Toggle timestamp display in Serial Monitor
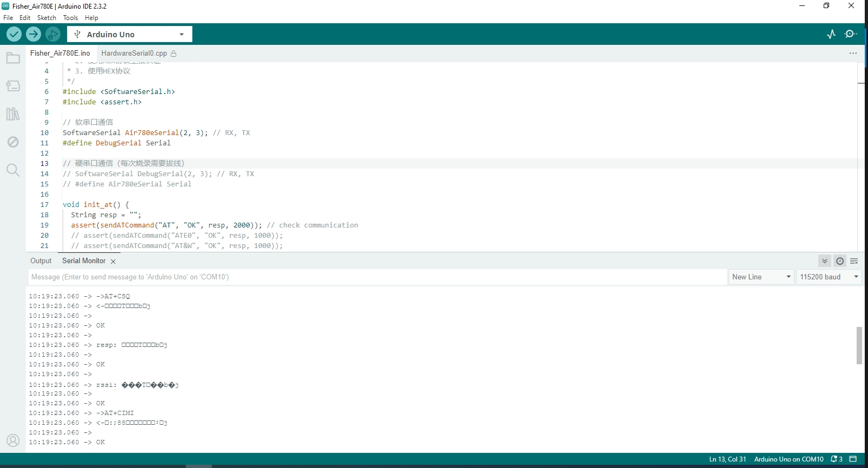The height and width of the screenshot is (468, 868). 840,261
